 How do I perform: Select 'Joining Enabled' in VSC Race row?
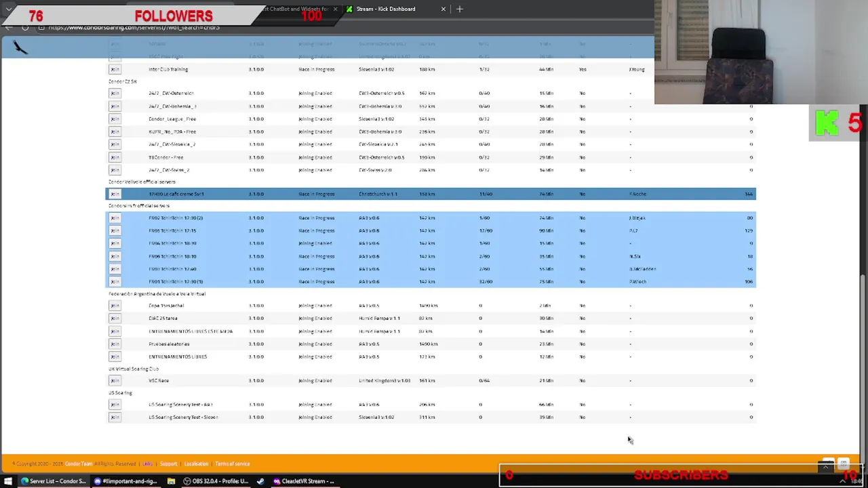pos(315,380)
